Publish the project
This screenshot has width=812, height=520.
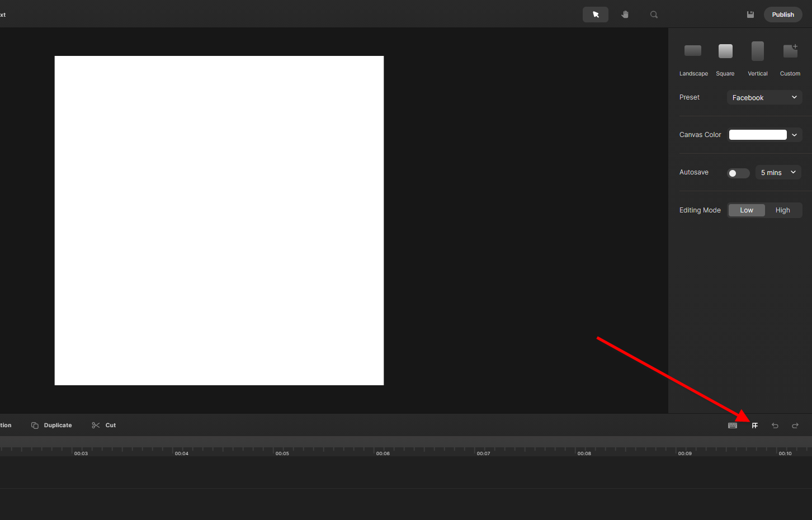point(783,15)
